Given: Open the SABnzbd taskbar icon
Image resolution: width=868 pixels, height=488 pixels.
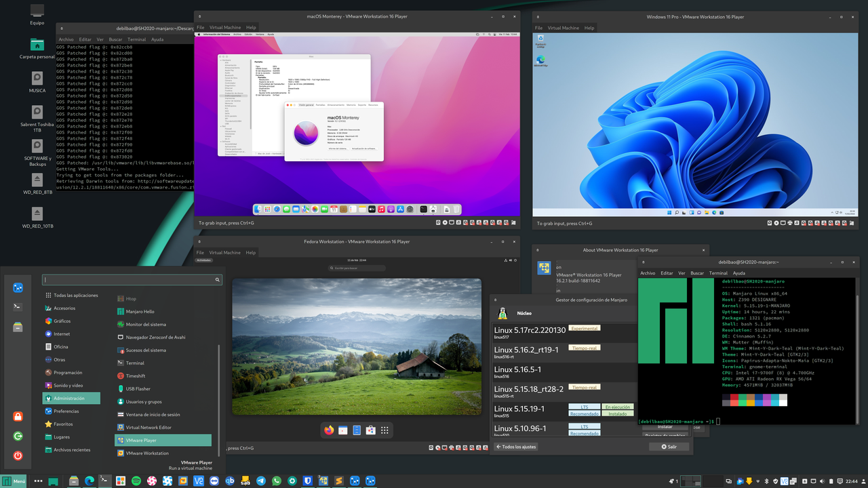Looking at the screenshot, I should point(245,481).
